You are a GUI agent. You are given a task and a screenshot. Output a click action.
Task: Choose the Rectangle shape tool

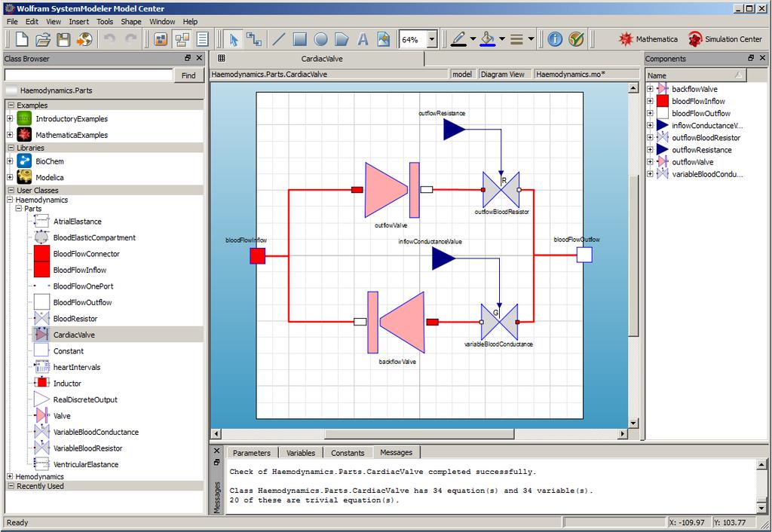coord(300,39)
